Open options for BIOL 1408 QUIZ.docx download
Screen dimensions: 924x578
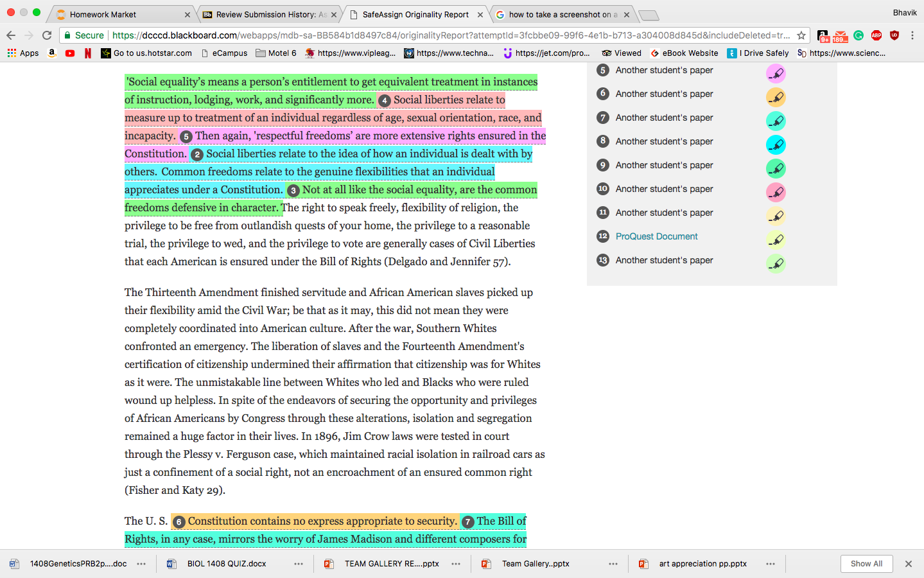tap(299, 564)
